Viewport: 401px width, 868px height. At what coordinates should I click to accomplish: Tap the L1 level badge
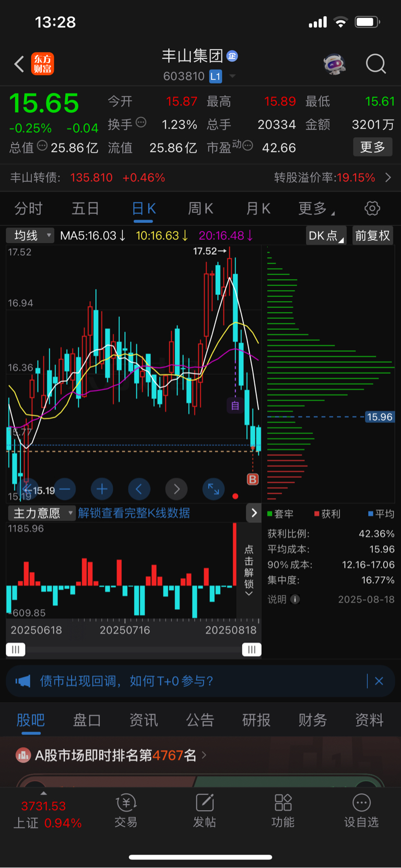pyautogui.click(x=216, y=77)
